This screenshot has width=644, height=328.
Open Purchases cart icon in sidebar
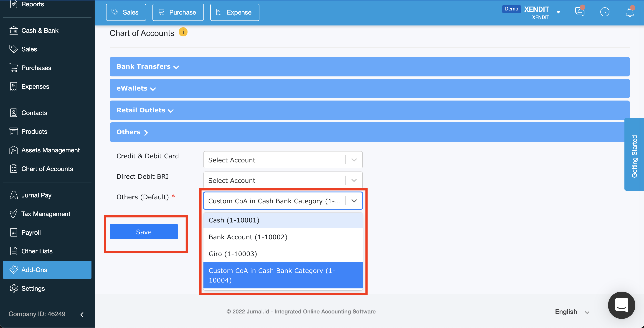point(13,68)
